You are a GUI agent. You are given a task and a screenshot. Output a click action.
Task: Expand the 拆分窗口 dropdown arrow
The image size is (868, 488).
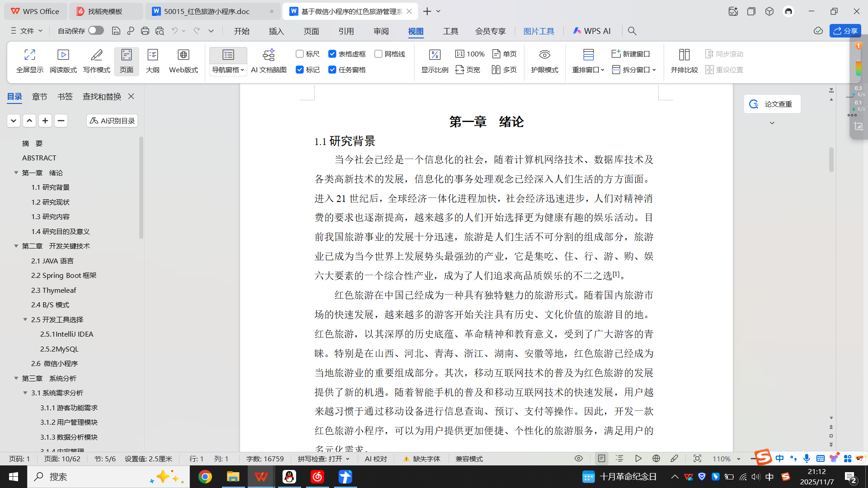click(654, 70)
